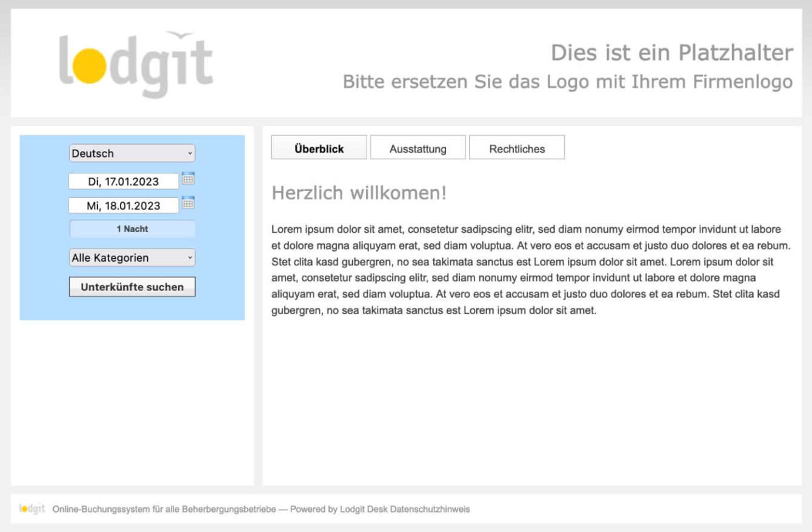
Task: Click the 1 Nacht nights field
Action: (x=132, y=229)
